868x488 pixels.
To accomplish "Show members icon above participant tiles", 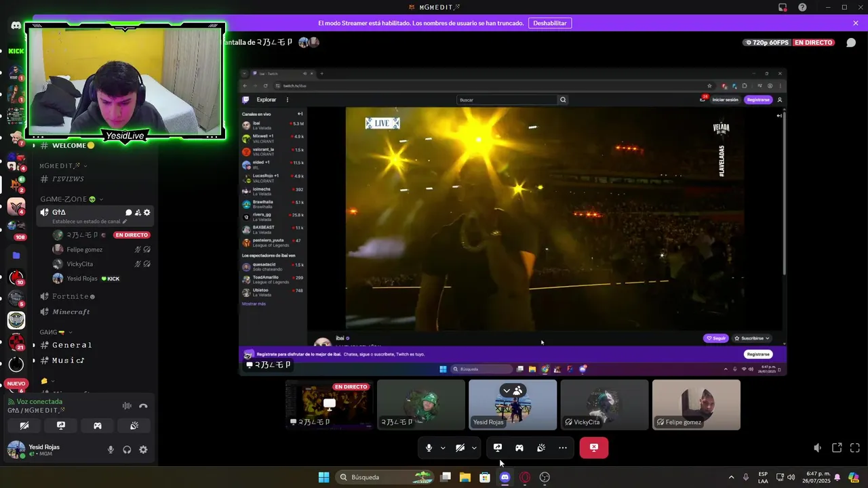I will click(518, 390).
